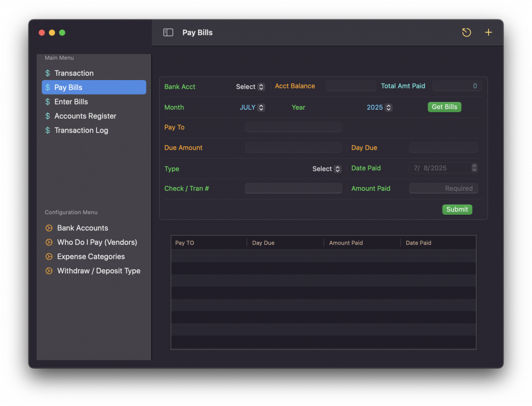This screenshot has height=406, width=532.
Task: Open Transaction Log menu item
Action: click(x=81, y=130)
